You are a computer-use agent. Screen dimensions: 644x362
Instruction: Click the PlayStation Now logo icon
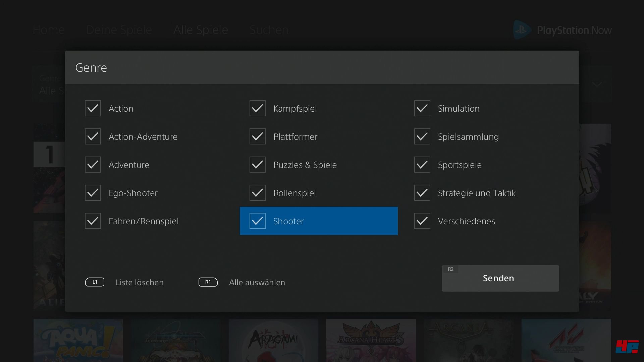(x=522, y=30)
